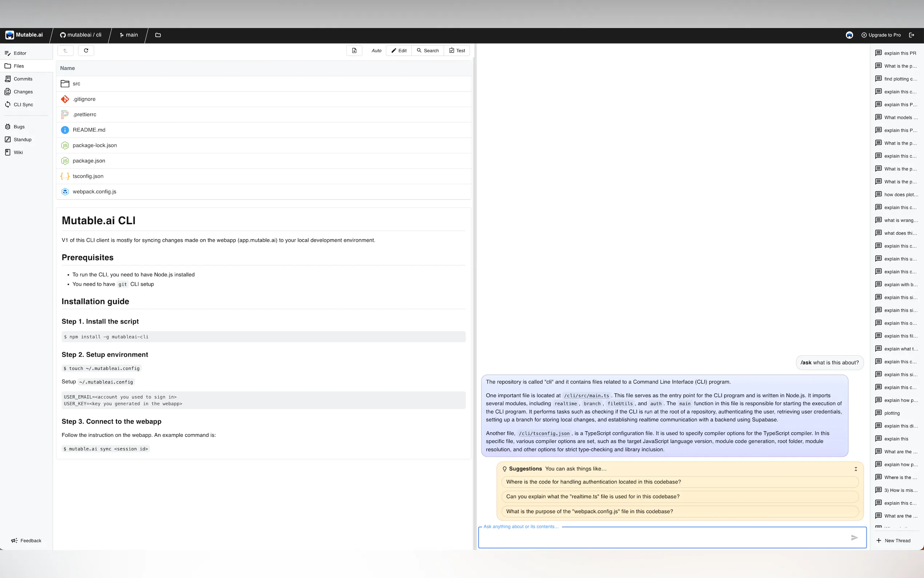
Task: Open the .prettierrc file
Action: 264,114
